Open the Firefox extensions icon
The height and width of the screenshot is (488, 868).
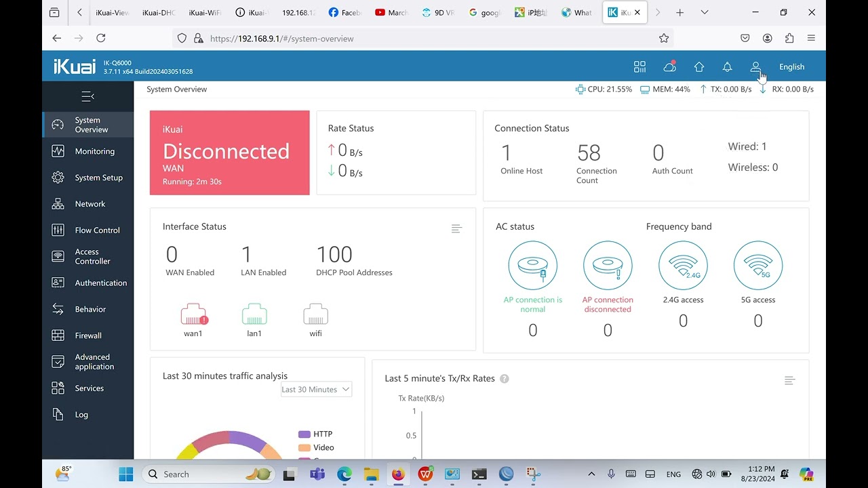[x=789, y=39]
